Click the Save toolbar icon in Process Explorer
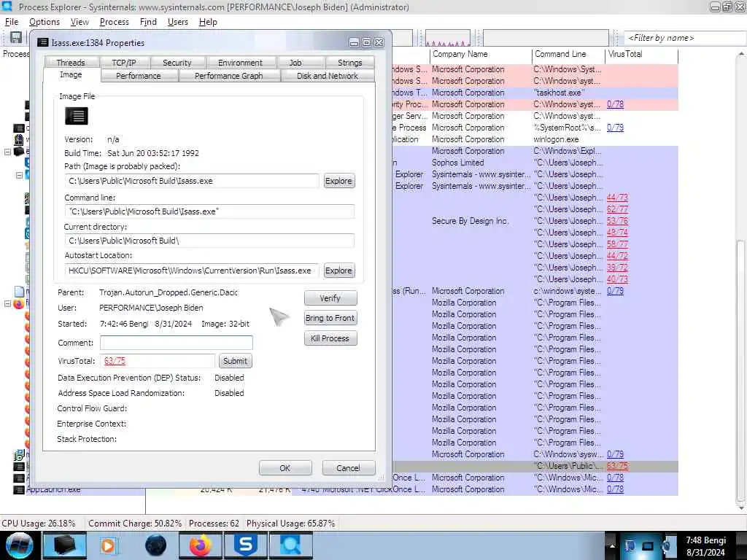 pyautogui.click(x=16, y=38)
